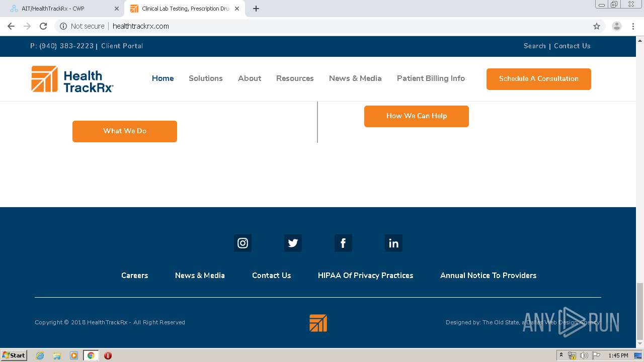
Task: Open the Home nav item
Action: (x=163, y=78)
